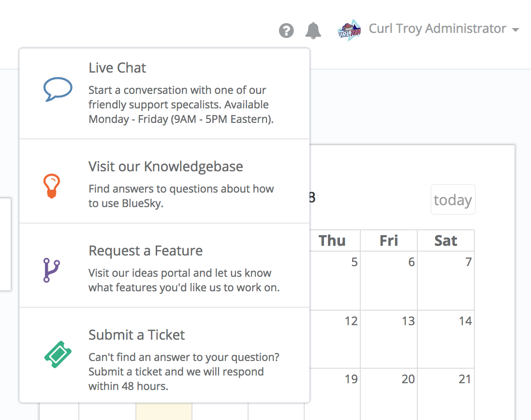531x420 pixels.
Task: Click the Fri column header
Action: point(389,240)
